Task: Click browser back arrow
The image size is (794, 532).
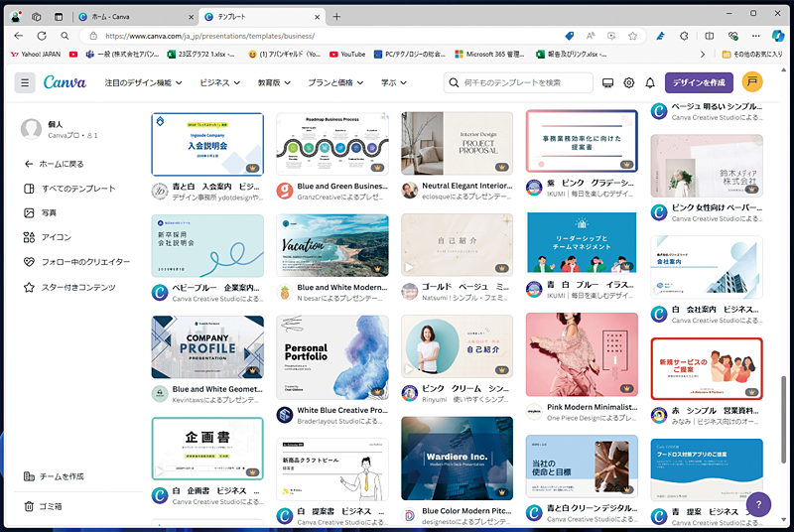Action: (x=19, y=36)
